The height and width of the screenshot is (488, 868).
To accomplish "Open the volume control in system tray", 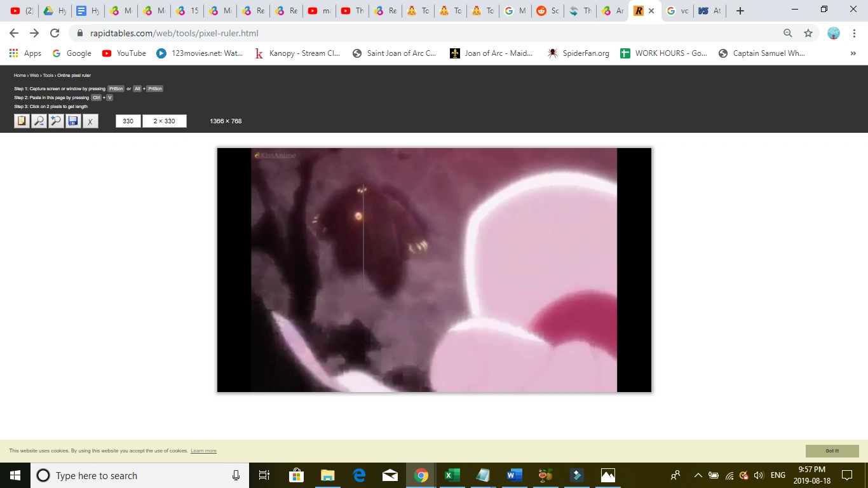I will 758,475.
